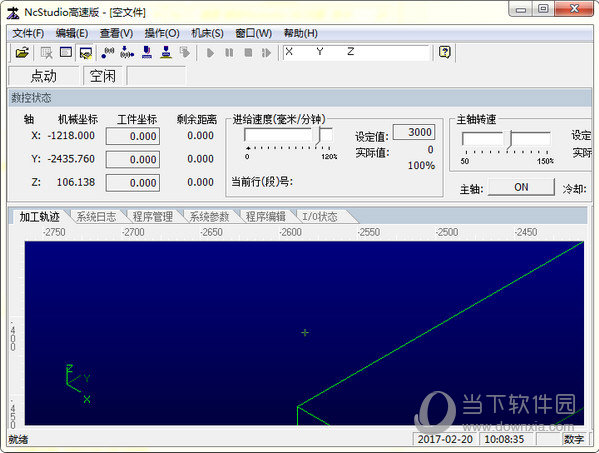Click the X workpiece coordinate 0.000 button
The height and width of the screenshot is (453, 599).
coord(133,136)
